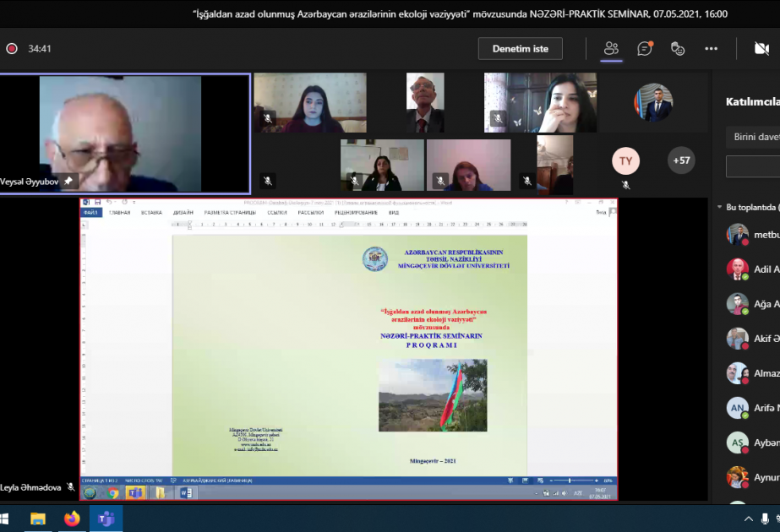Click the Microsoft Teams taskbar icon
780x532 pixels.
click(x=106, y=519)
